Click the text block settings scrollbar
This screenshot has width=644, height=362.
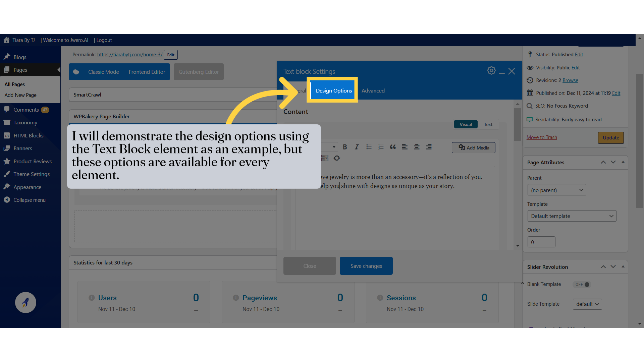[518, 124]
